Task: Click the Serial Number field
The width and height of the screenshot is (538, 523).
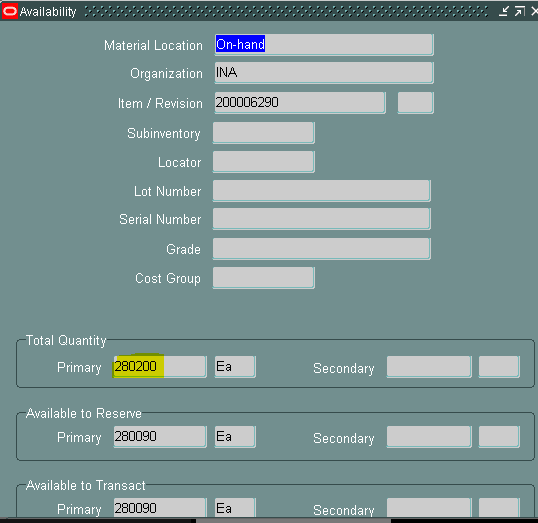Action: [x=321, y=219]
